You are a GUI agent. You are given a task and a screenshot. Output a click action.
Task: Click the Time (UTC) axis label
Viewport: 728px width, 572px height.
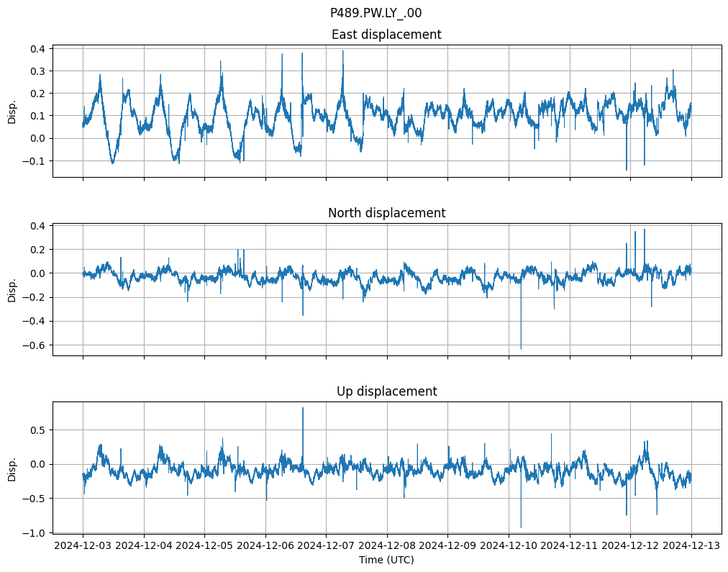pos(386,559)
